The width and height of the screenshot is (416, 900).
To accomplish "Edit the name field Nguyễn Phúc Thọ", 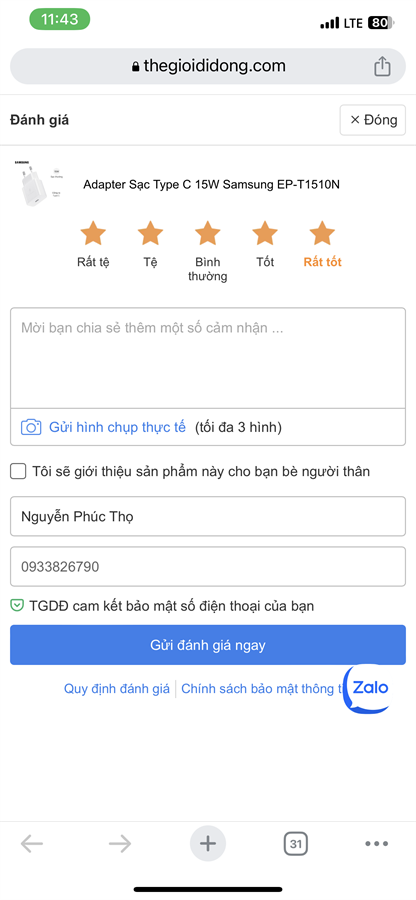I will [208, 517].
